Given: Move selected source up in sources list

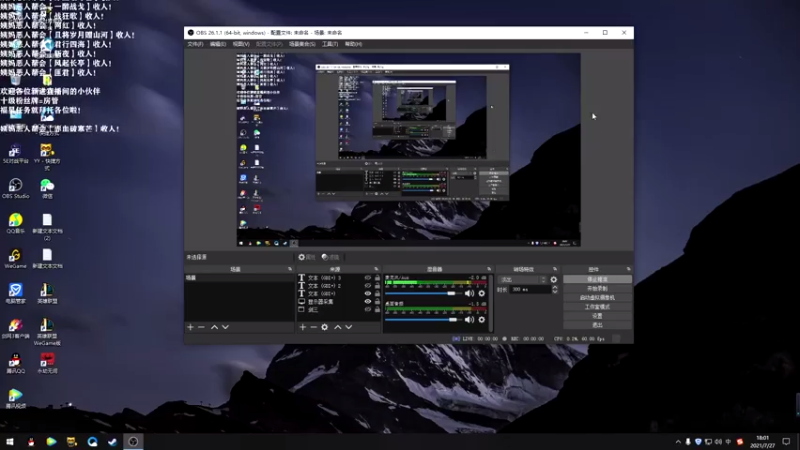Looking at the screenshot, I should [x=338, y=327].
